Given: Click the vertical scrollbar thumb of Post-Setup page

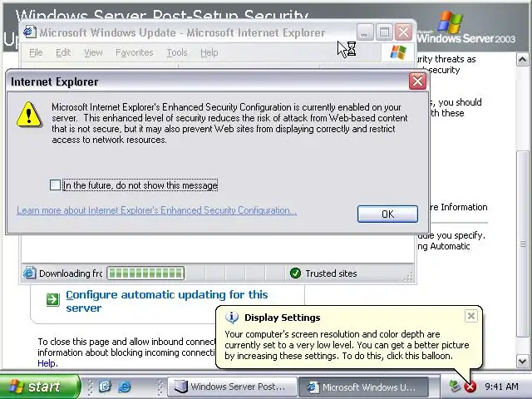Looking at the screenshot, I should pyautogui.click(x=523, y=244).
